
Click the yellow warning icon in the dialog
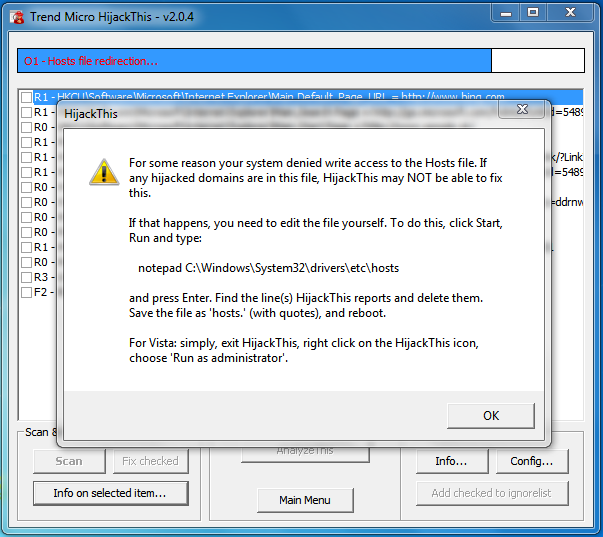(x=104, y=172)
